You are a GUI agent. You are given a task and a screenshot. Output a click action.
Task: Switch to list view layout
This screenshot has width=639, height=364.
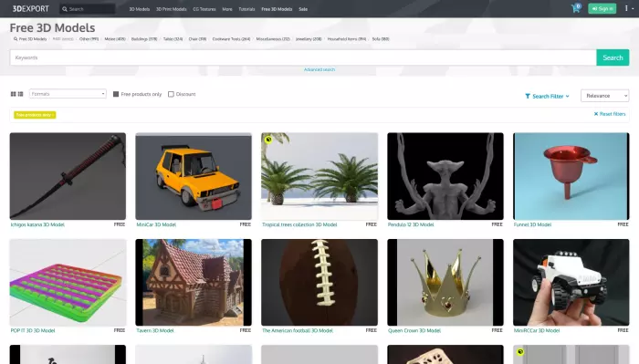(20, 94)
